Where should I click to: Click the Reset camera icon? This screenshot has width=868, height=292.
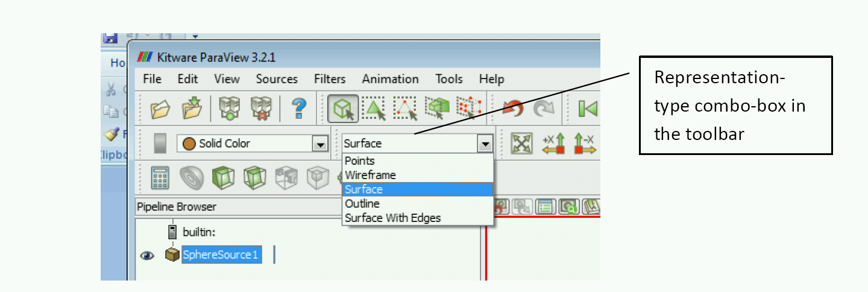(520, 144)
